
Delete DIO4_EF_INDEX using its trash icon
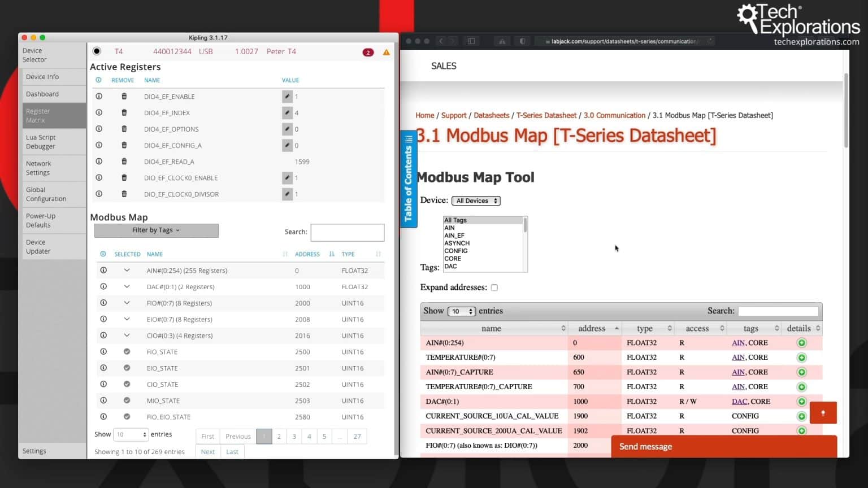124,113
